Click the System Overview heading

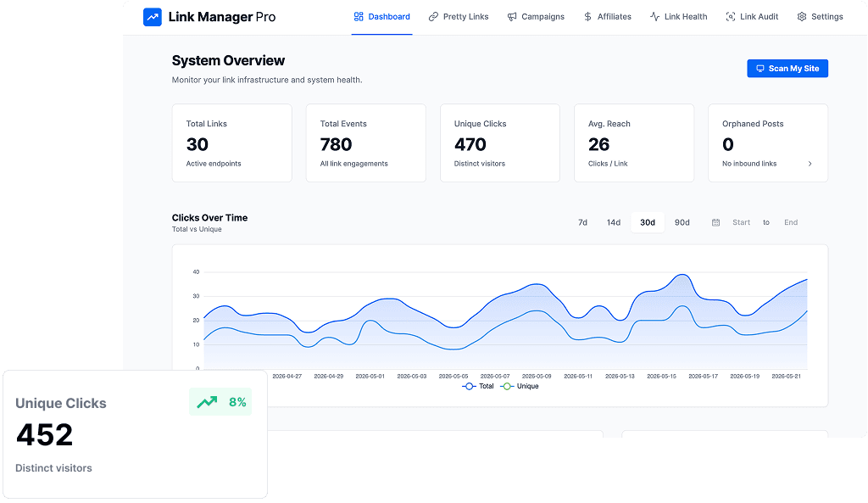point(228,60)
